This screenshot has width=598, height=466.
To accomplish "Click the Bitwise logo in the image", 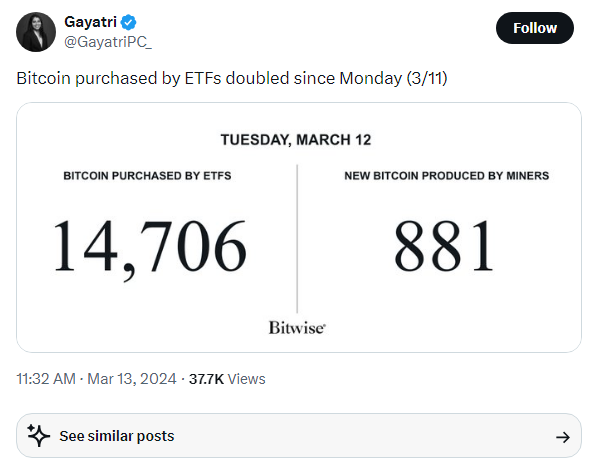I will pos(297,328).
